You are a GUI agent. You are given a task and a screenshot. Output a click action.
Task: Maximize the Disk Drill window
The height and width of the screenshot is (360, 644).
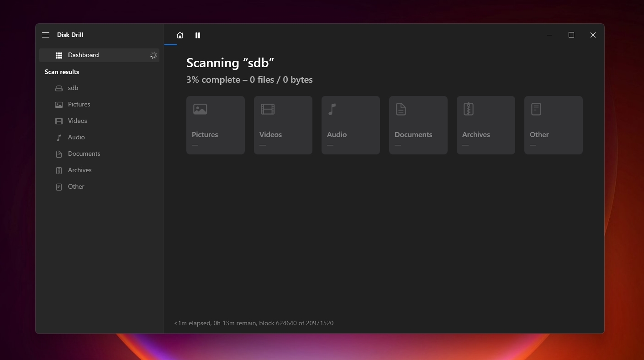[571, 35]
